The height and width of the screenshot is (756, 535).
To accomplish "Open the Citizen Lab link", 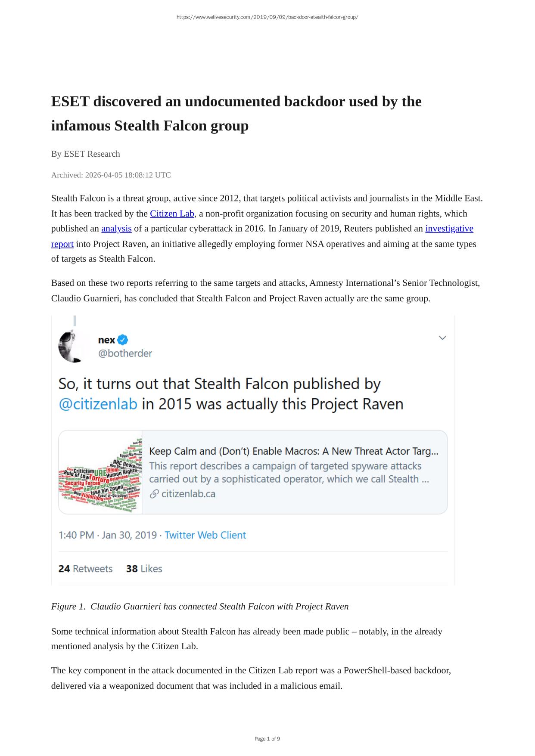I will click(x=172, y=214).
